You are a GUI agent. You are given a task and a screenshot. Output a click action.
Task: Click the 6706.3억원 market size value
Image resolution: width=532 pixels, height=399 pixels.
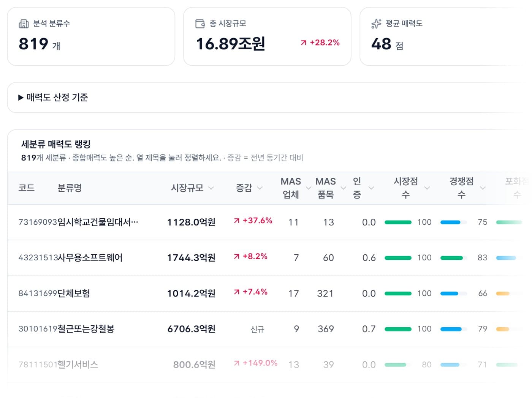tap(191, 329)
